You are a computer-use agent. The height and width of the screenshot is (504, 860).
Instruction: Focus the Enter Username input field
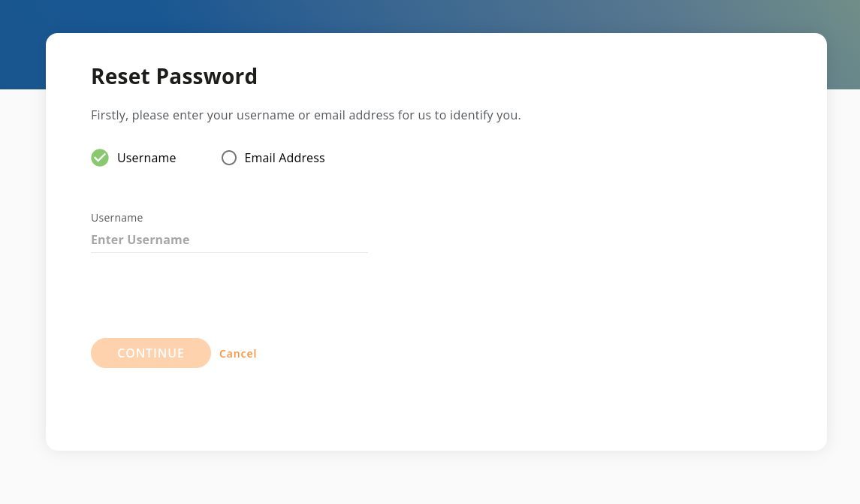(x=229, y=240)
